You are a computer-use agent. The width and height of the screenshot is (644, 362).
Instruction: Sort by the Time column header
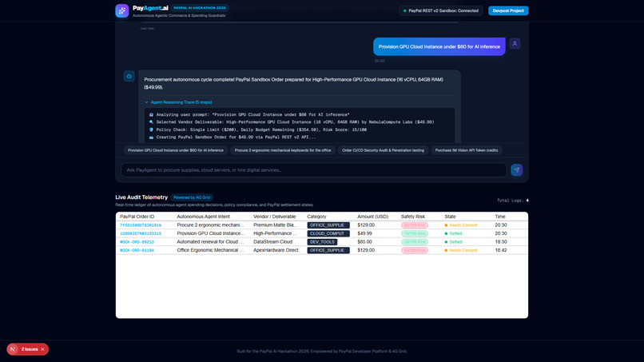point(500,217)
